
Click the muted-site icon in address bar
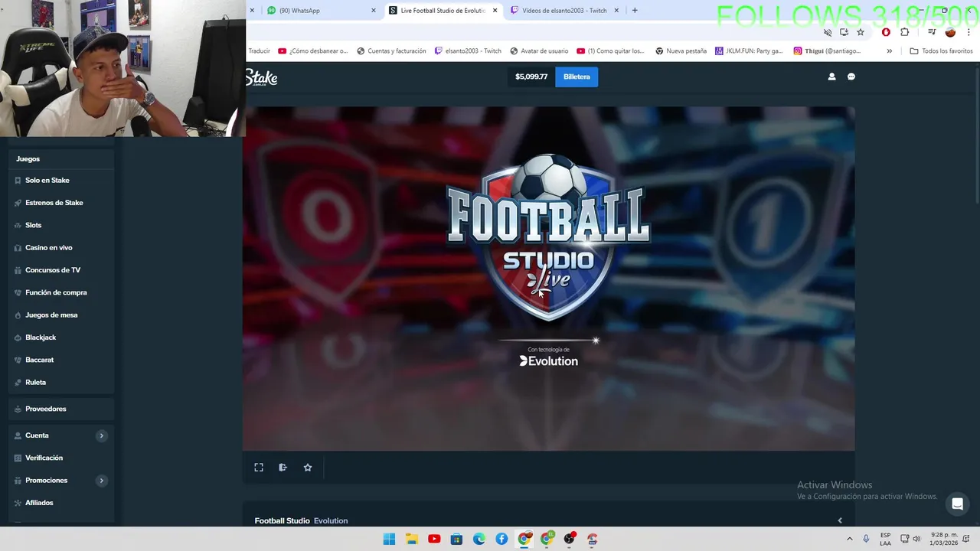[828, 32]
